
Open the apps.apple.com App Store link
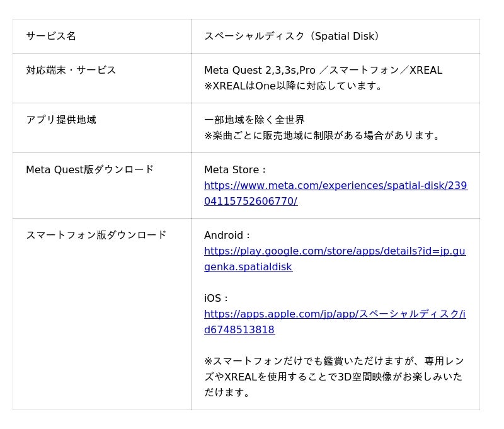click(x=335, y=314)
